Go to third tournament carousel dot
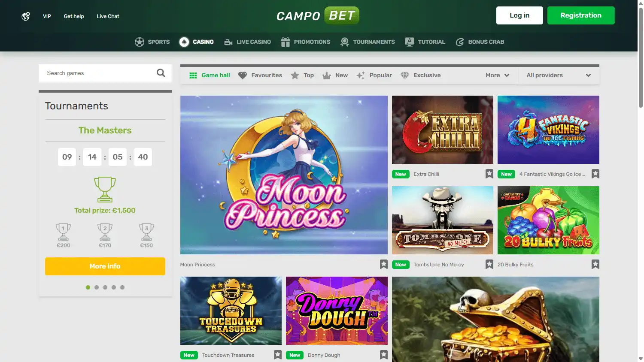 tap(105, 287)
